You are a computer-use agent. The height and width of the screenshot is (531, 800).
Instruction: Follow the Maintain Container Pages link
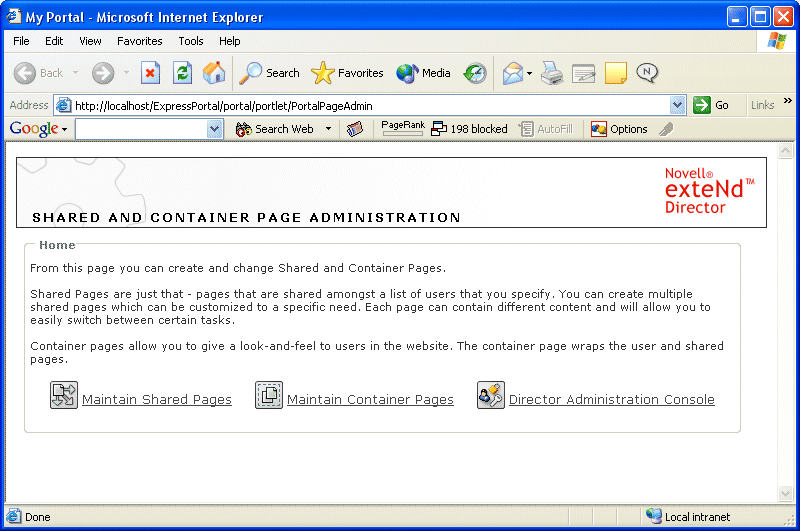[x=370, y=399]
